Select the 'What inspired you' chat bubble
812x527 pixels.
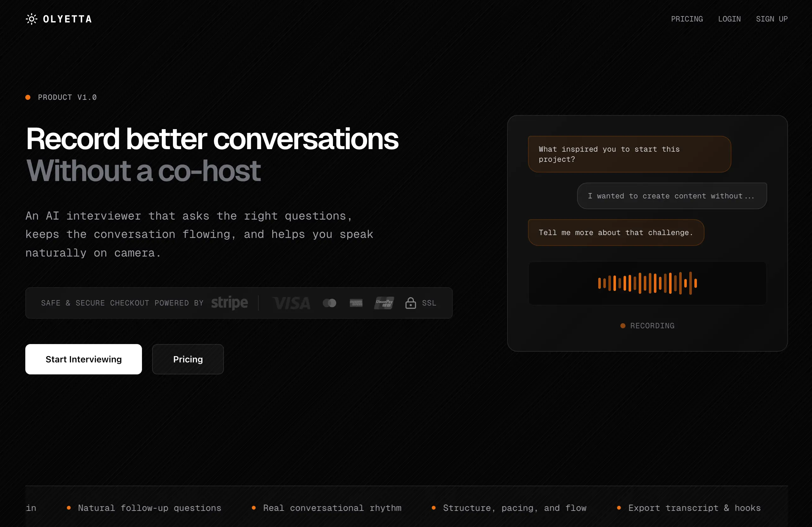629,154
